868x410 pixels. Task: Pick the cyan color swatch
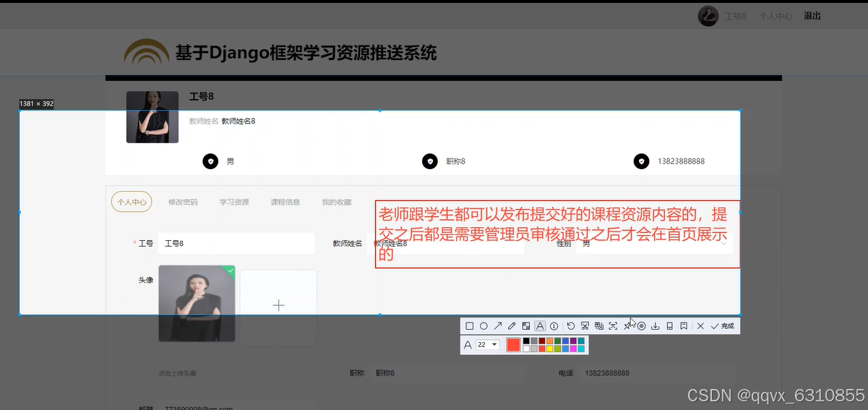581,349
